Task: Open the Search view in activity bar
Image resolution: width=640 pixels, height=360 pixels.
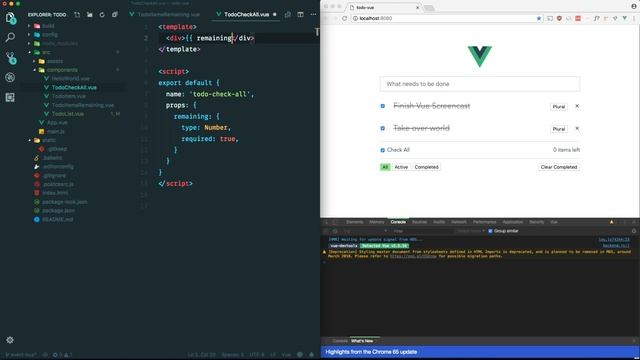Action: [x=10, y=38]
